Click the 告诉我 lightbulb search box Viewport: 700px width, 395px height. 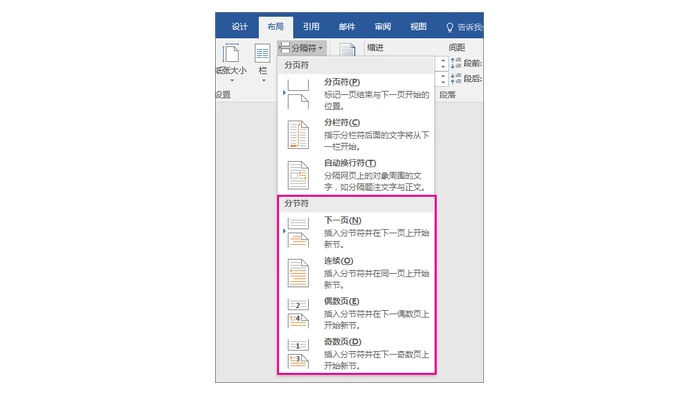pos(464,27)
